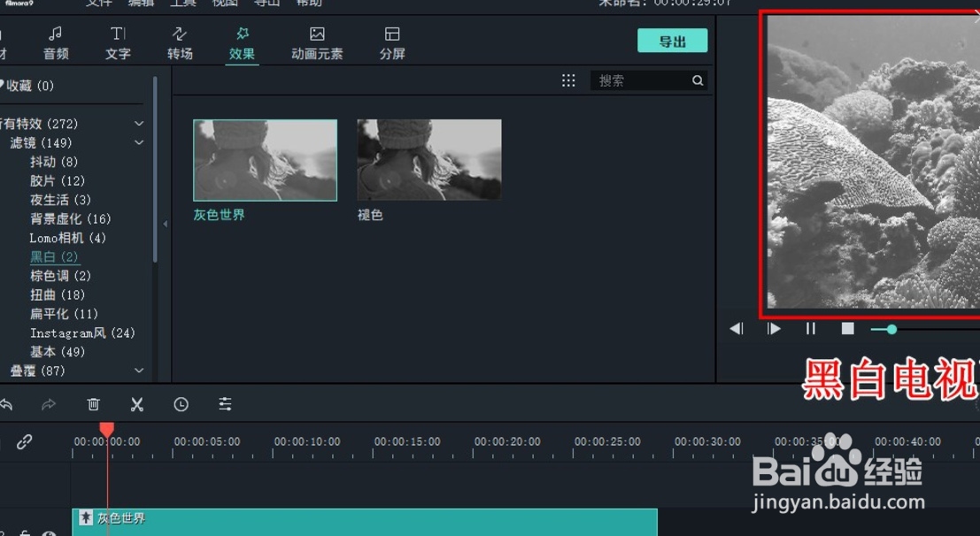Click the preview video frame

click(873, 161)
